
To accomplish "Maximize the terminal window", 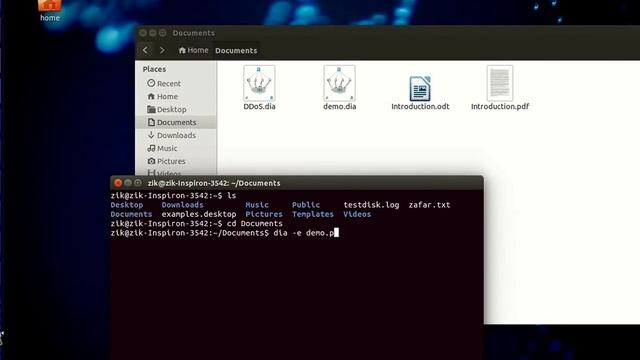I will [x=138, y=183].
